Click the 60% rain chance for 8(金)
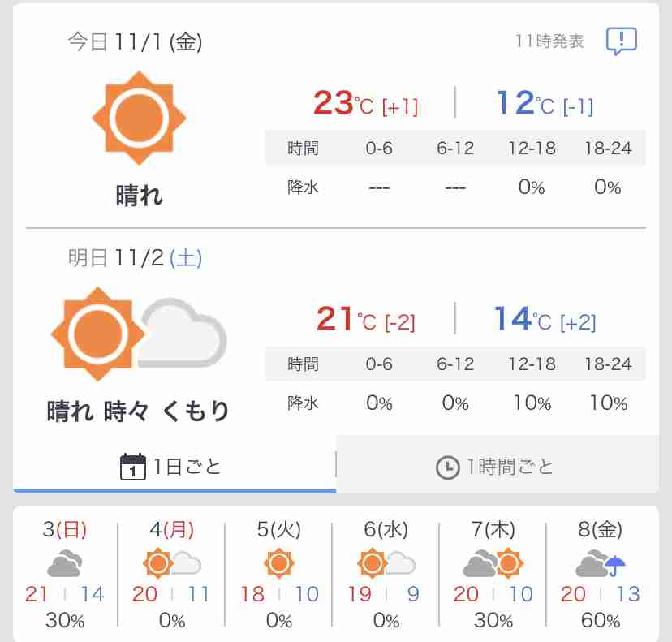The image size is (672, 642). coord(601,621)
